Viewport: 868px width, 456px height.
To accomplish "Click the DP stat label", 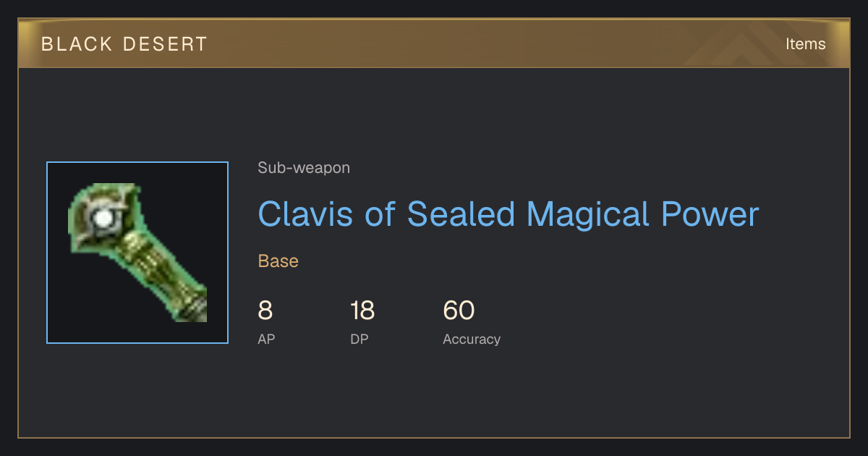I will pos(359,339).
